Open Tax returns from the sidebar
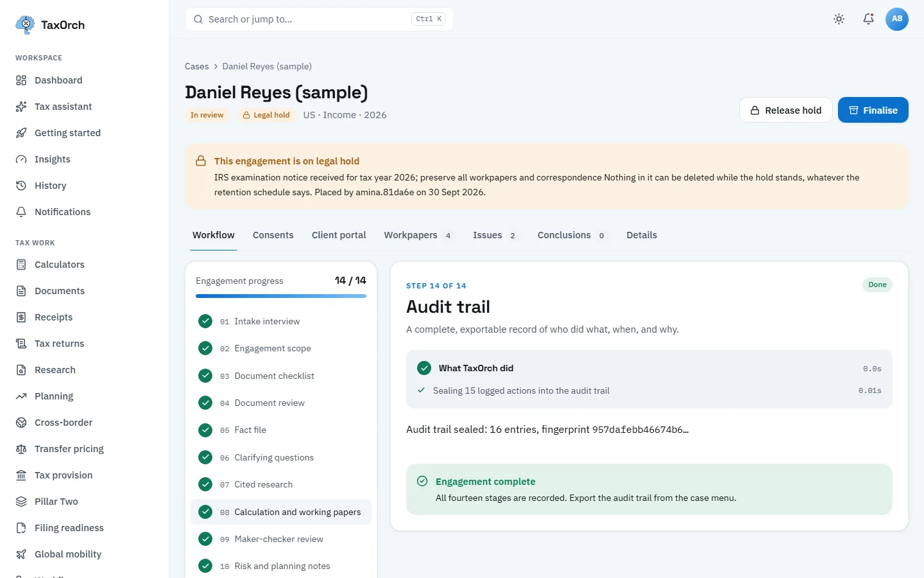The image size is (924, 578). tap(84, 344)
